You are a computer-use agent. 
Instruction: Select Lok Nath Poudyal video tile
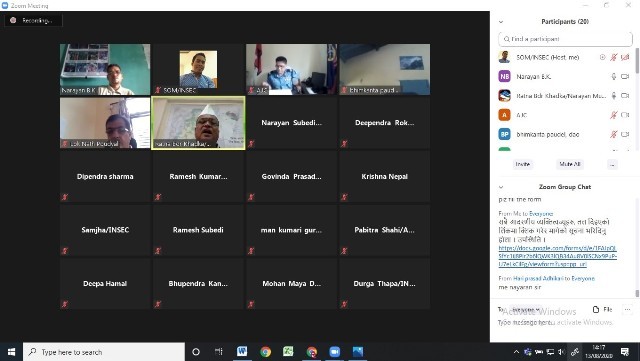point(105,123)
